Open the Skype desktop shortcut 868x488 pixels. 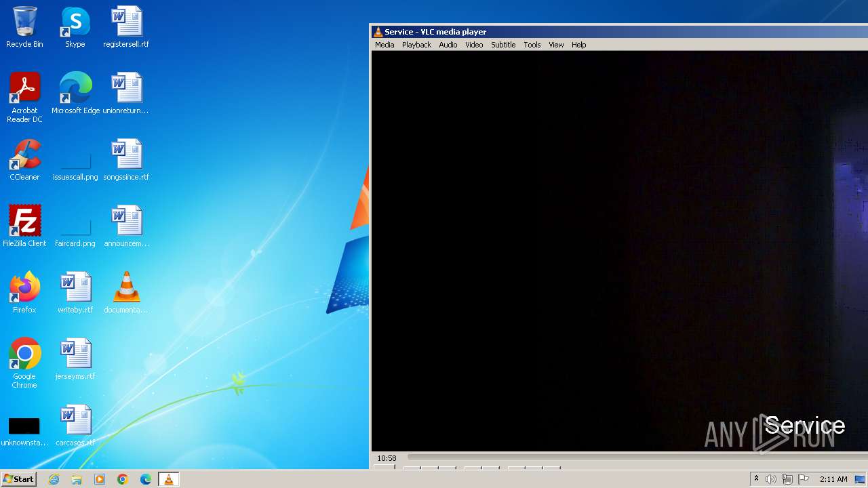75,27
